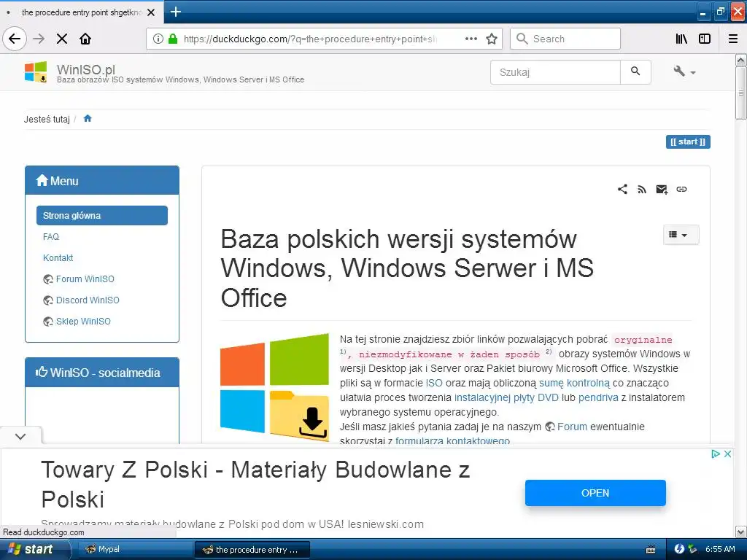
Task: Click the page scrollbar down arrow
Action: tap(741, 532)
